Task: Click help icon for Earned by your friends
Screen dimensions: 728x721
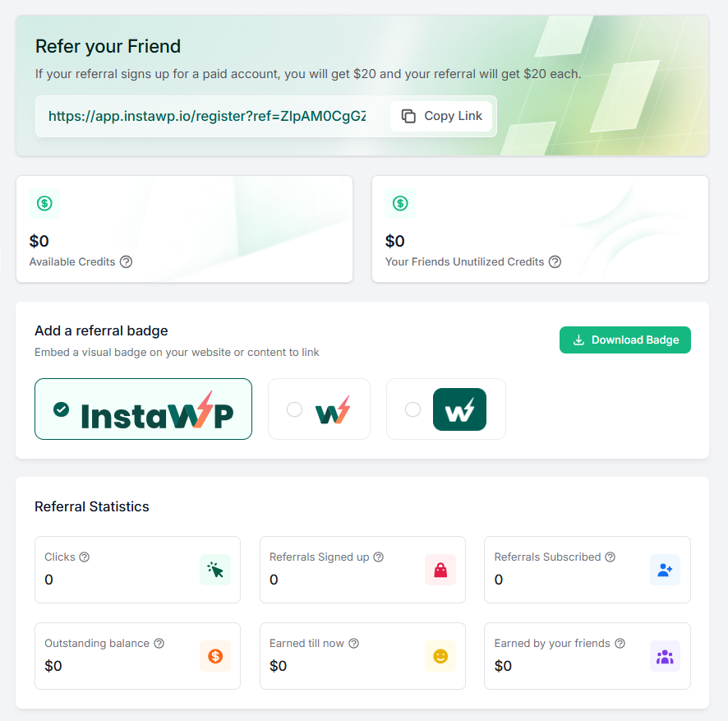Action: [x=620, y=644]
